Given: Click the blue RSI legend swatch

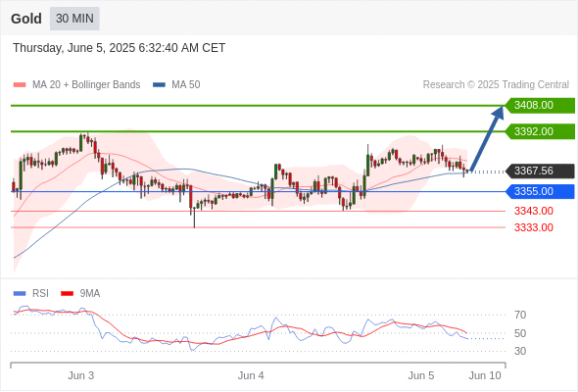Looking at the screenshot, I should coord(20,294).
